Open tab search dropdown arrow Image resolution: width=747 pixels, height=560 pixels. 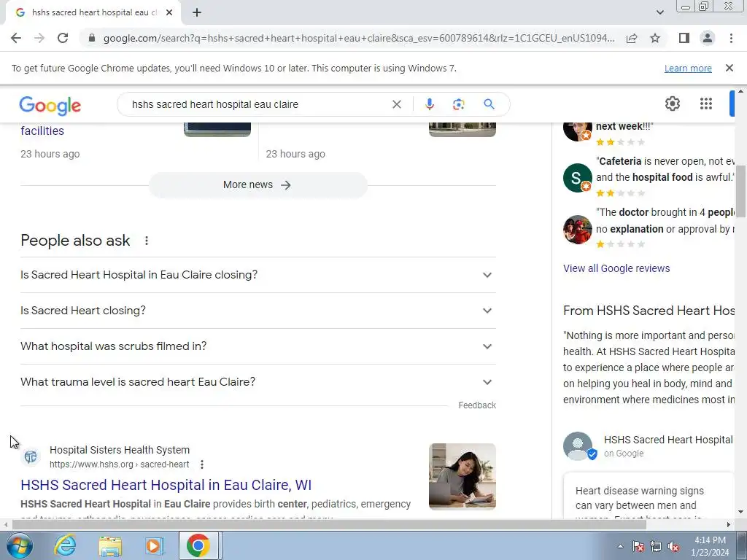(x=659, y=12)
